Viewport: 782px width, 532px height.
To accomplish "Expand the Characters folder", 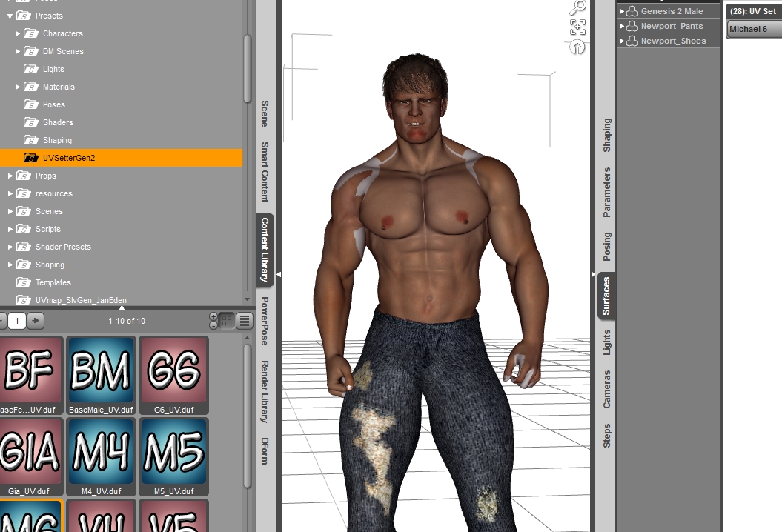I will 18,33.
